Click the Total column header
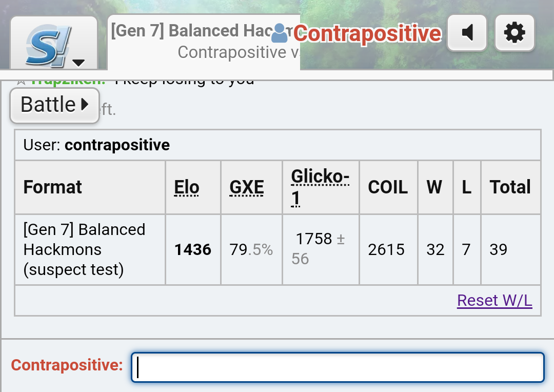 point(510,187)
